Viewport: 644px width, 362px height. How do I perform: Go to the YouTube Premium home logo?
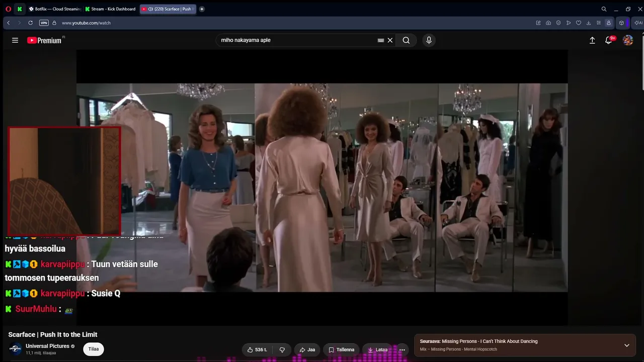pos(44,40)
